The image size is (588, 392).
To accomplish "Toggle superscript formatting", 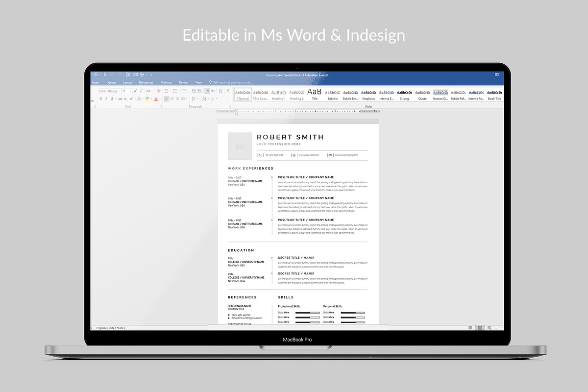I will pos(131,98).
